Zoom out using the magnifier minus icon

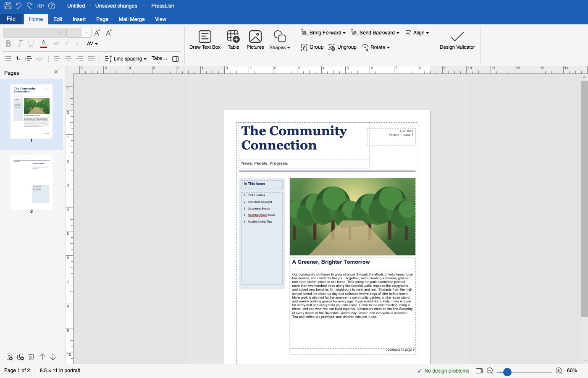click(490, 371)
